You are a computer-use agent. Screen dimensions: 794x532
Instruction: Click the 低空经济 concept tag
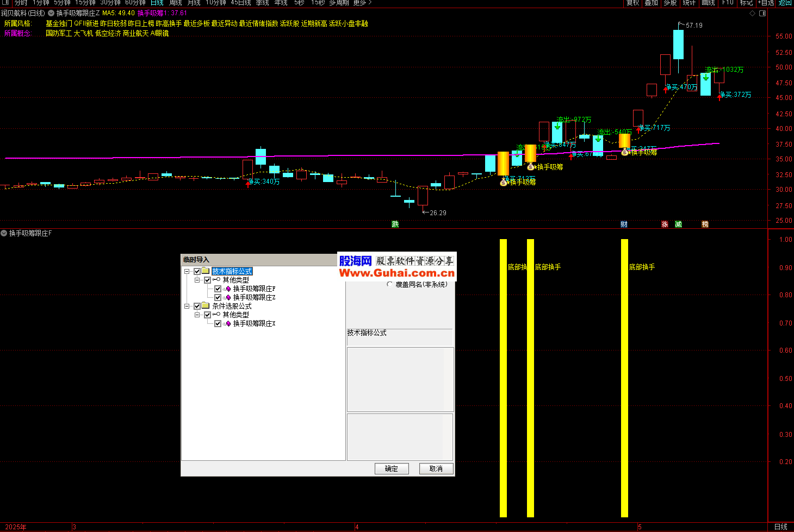click(108, 33)
